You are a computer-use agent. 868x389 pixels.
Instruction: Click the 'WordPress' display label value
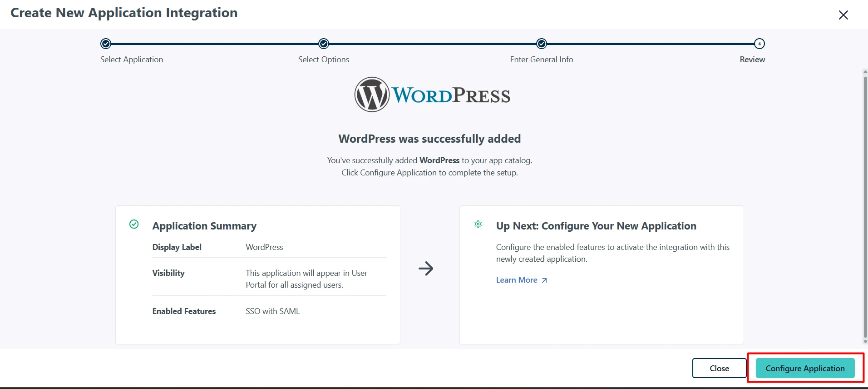point(264,247)
